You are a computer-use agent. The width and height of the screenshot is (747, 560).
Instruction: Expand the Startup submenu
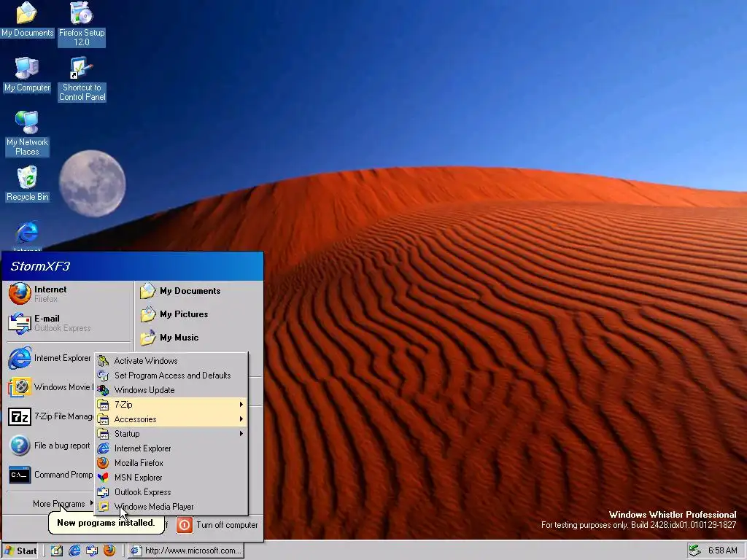[171, 434]
